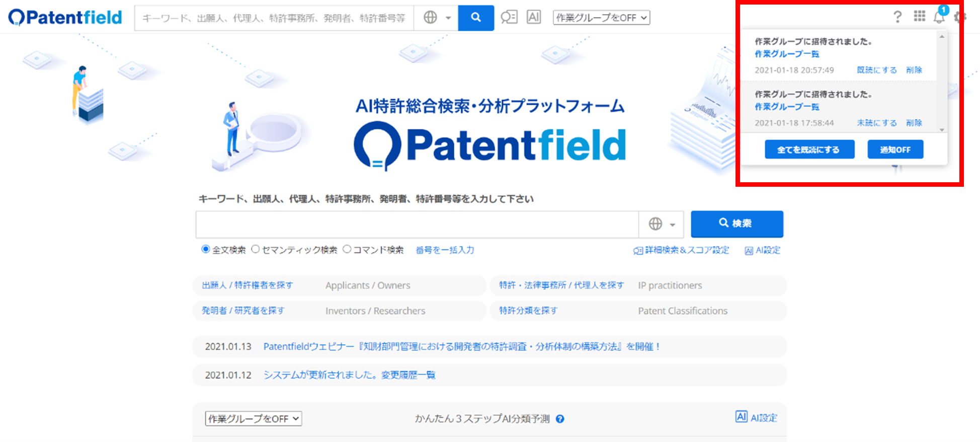Click 作業グループ一覧 link in the 20:57:49 notification

(787, 54)
